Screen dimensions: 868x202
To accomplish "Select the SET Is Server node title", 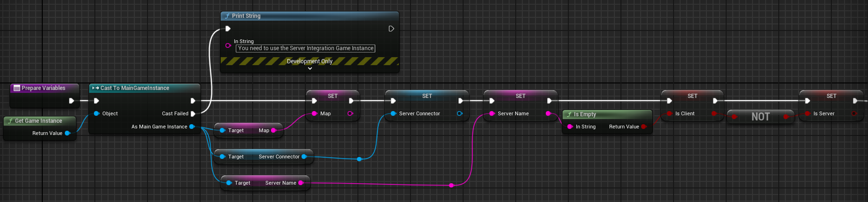I will click(831, 96).
